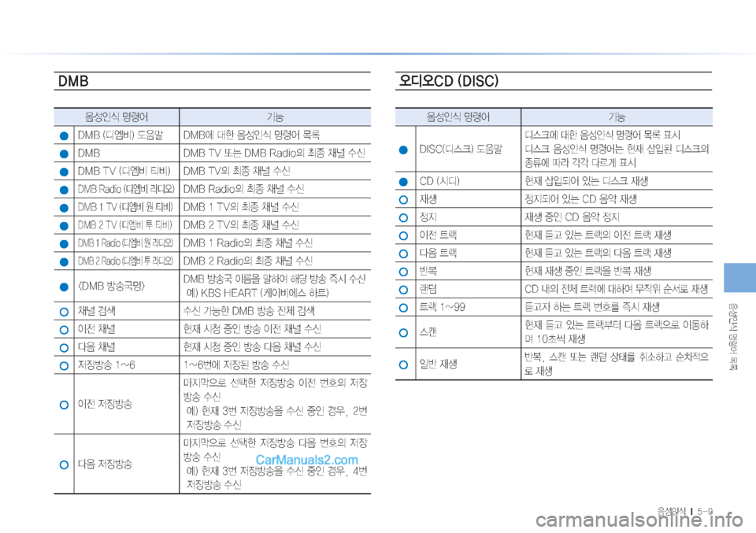Click '현재 삽입되어 있는 디스크 재생' text
The image size is (756, 533).
pyautogui.click(x=586, y=181)
